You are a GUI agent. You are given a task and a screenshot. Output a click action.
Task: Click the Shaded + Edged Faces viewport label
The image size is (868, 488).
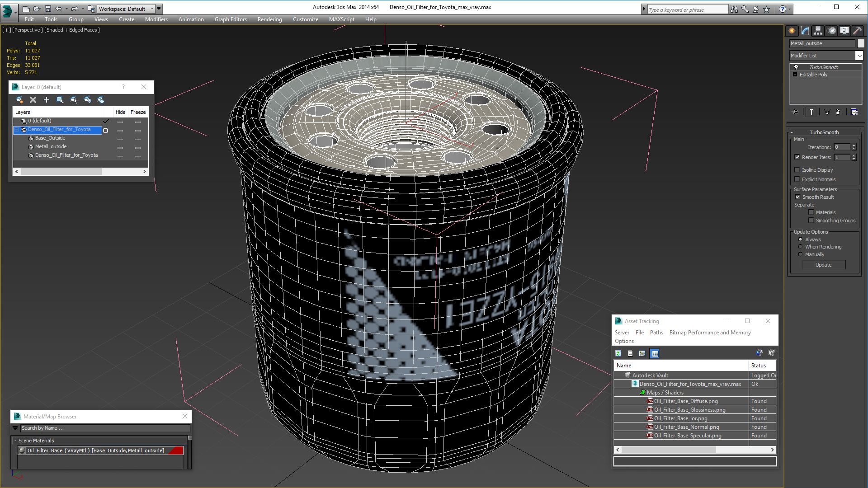[72, 30]
